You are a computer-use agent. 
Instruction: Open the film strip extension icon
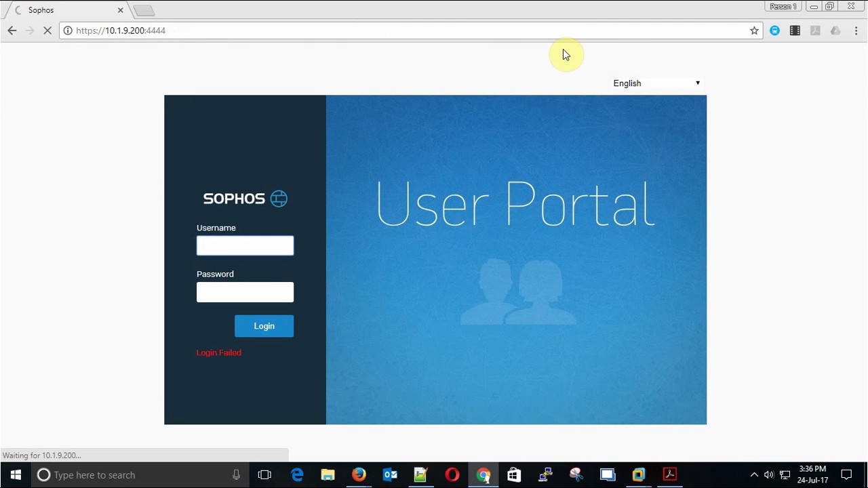point(795,30)
